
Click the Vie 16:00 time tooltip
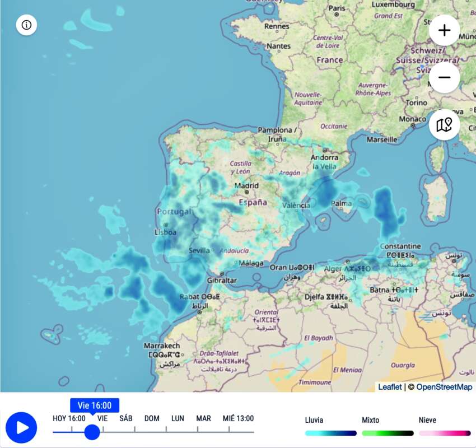pos(95,405)
